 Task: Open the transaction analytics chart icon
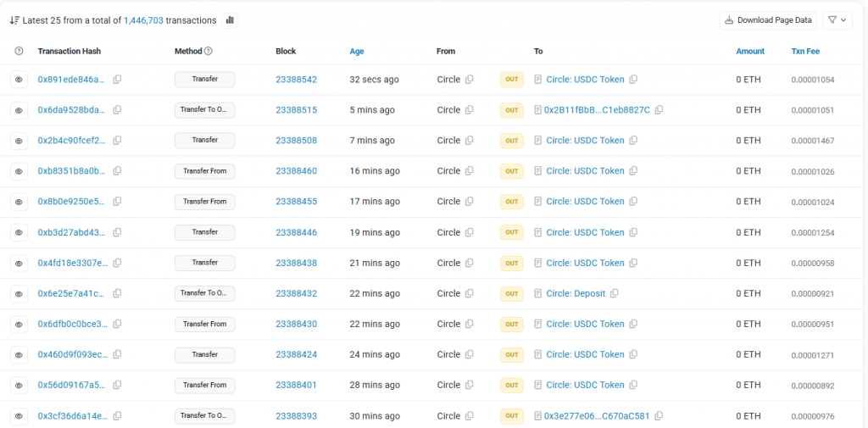[x=230, y=20]
